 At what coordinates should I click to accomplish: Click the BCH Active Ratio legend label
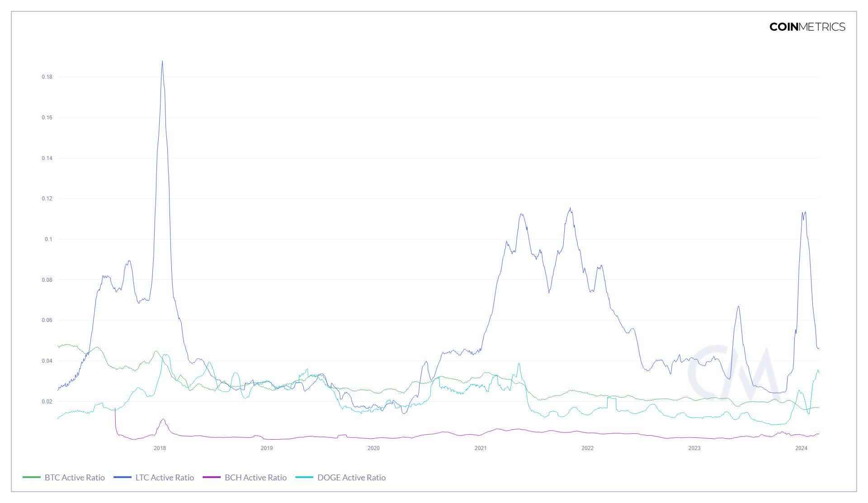pyautogui.click(x=255, y=478)
